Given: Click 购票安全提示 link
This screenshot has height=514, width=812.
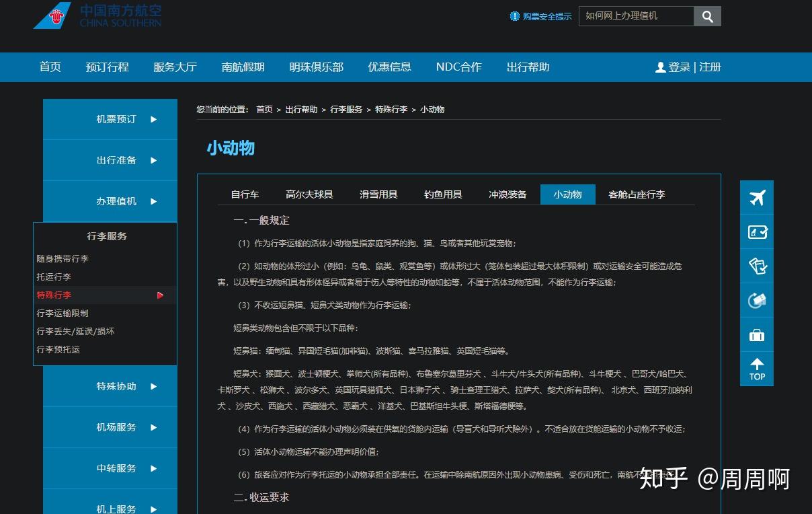Looking at the screenshot, I should [547, 16].
